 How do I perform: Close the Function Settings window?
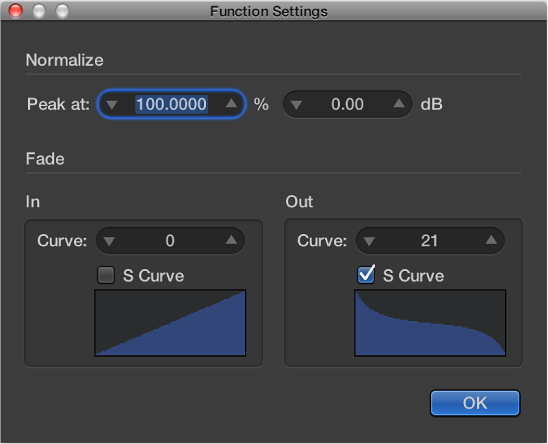15,10
